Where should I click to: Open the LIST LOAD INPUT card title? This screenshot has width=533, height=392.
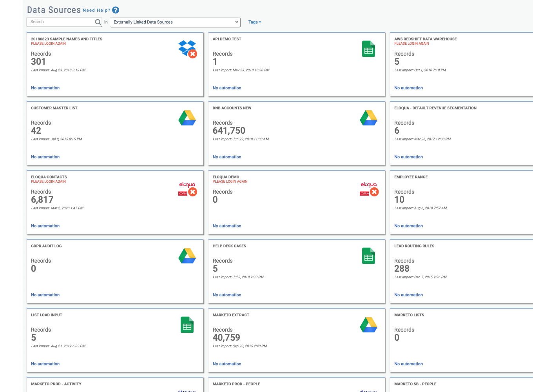click(47, 315)
